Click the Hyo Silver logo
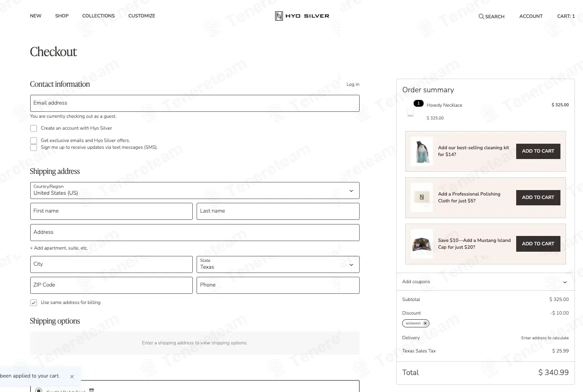 (x=302, y=16)
